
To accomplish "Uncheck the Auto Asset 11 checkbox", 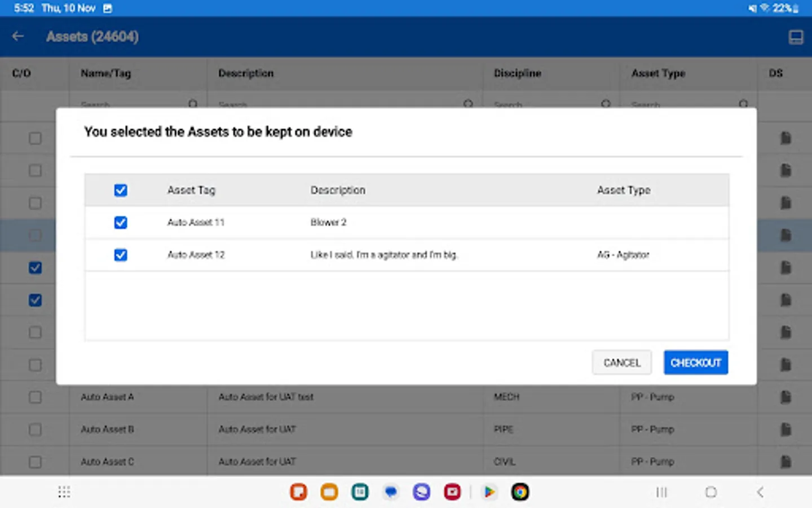I will [x=121, y=222].
